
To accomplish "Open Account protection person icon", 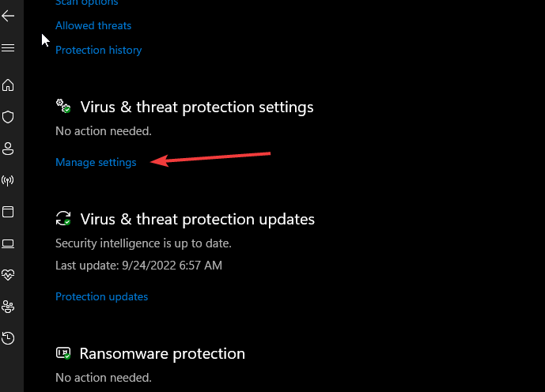I will coord(8,149).
